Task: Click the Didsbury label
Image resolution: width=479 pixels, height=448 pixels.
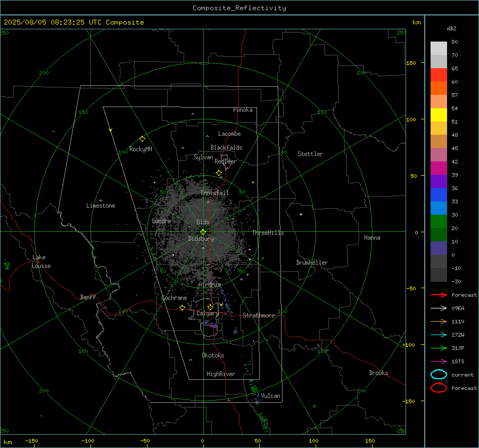Action: click(201, 239)
